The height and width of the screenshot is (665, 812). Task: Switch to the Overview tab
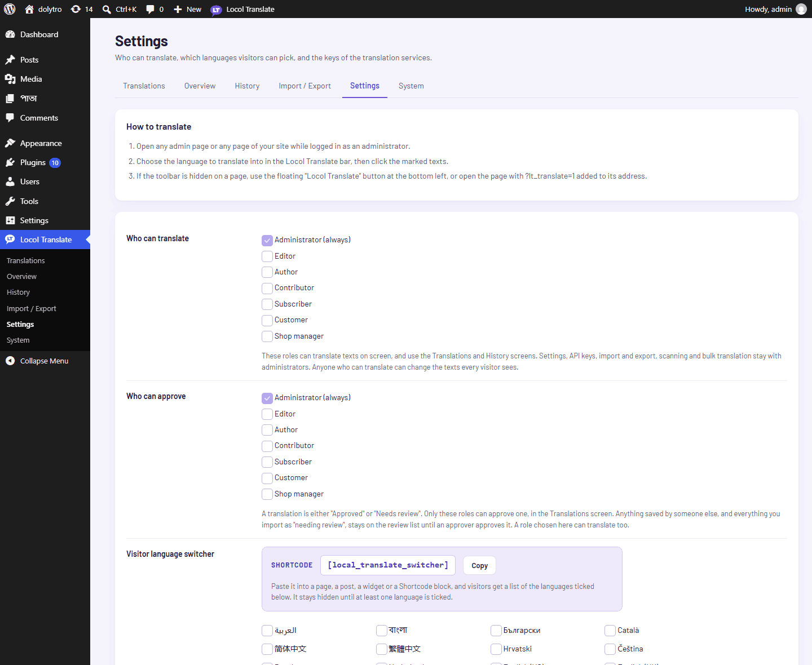200,86
